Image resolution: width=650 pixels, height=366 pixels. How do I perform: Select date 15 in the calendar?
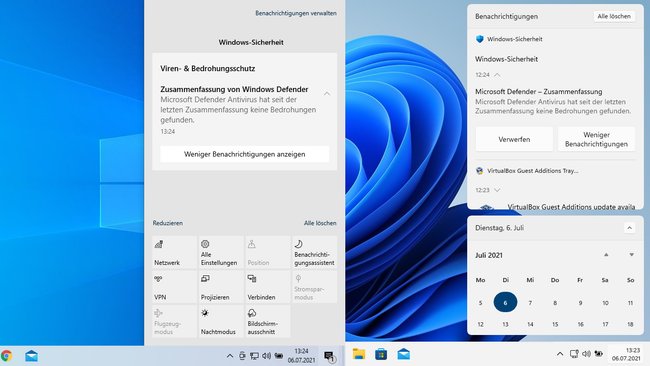click(x=555, y=324)
